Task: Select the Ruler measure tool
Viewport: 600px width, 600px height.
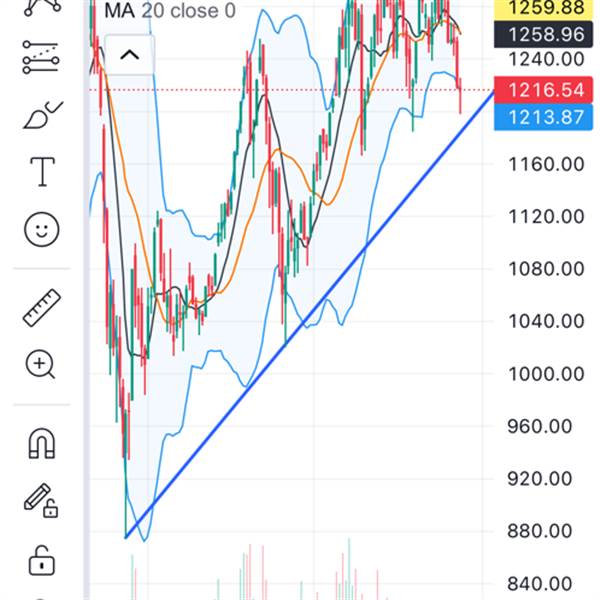Action: click(x=42, y=308)
